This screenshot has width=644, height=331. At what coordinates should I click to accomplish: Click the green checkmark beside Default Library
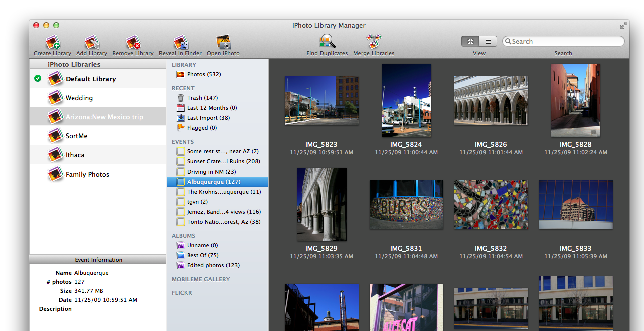[x=38, y=78]
